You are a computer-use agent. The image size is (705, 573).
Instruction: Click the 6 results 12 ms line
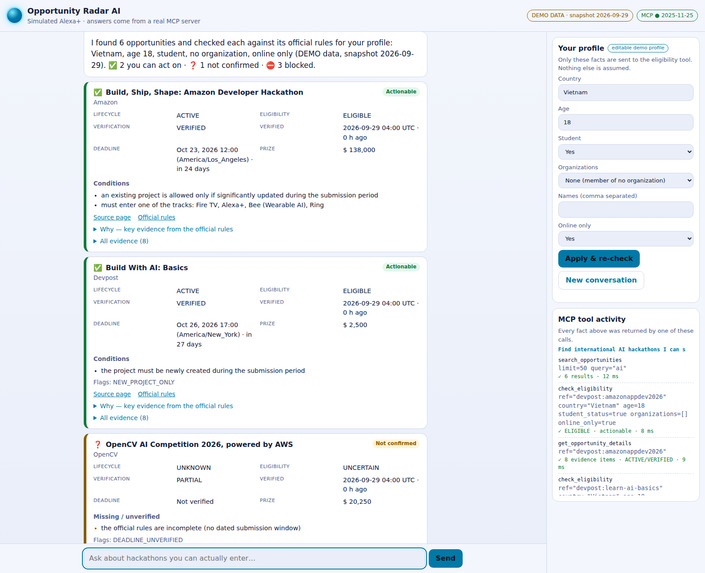pos(588,376)
